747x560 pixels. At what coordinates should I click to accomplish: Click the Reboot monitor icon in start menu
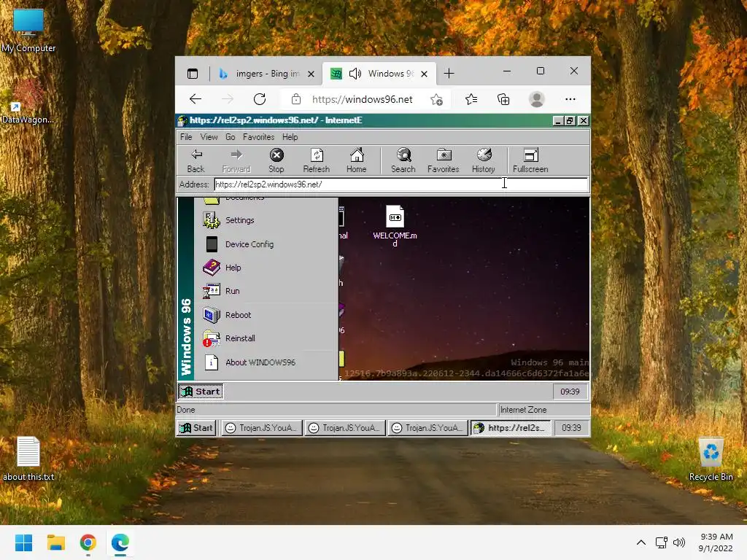[x=212, y=315]
